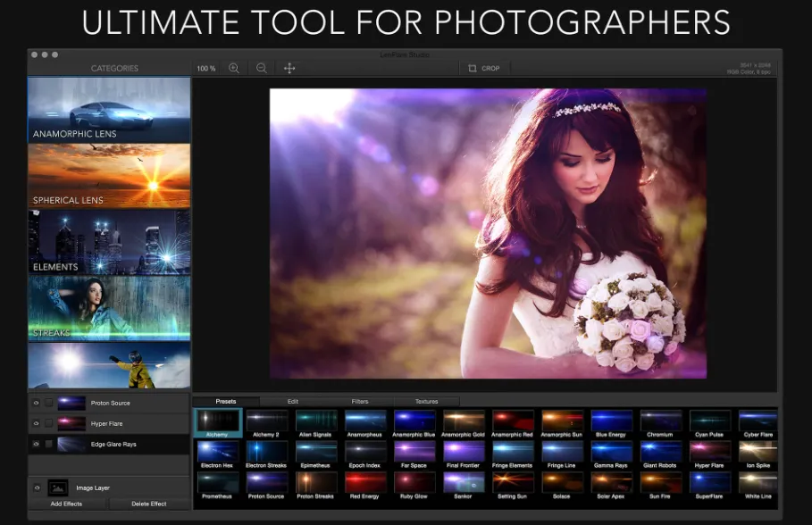The image size is (812, 525).
Task: Apply the Proton Streaks preset
Action: point(316,486)
